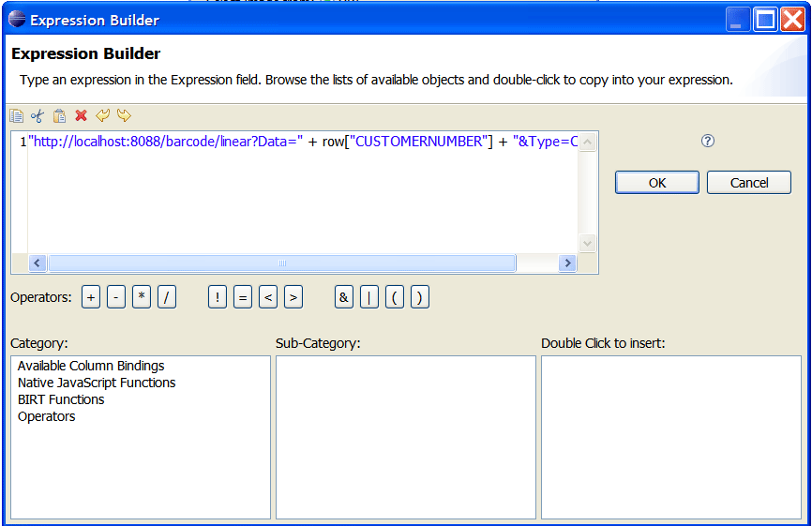Screen dimensions: 812x526
Task: Confirm the expression with OK
Action: pos(657,183)
